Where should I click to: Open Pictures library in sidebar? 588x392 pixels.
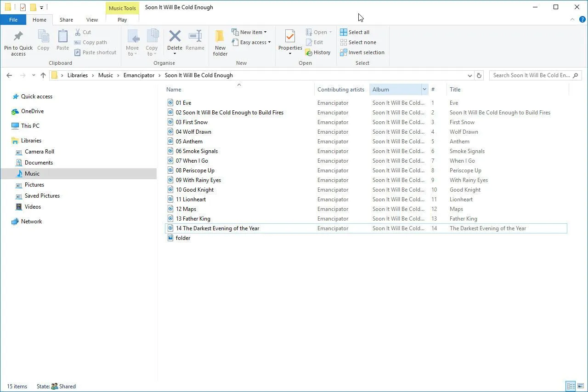34,185
